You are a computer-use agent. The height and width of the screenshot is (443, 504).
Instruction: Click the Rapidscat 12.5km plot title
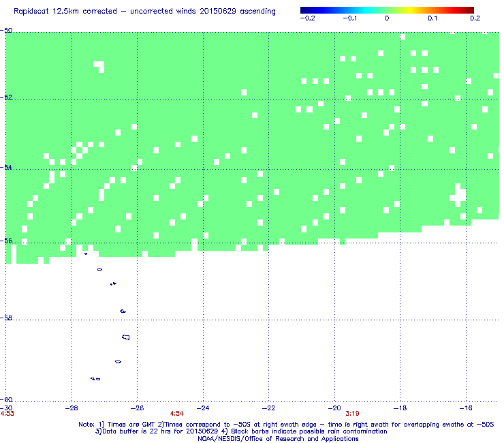point(144,12)
